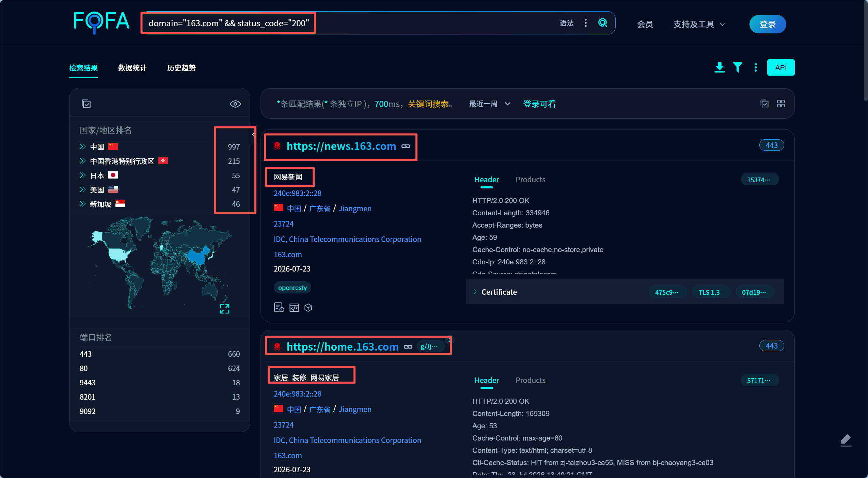Select Products tab in news.163.com card

pos(530,180)
